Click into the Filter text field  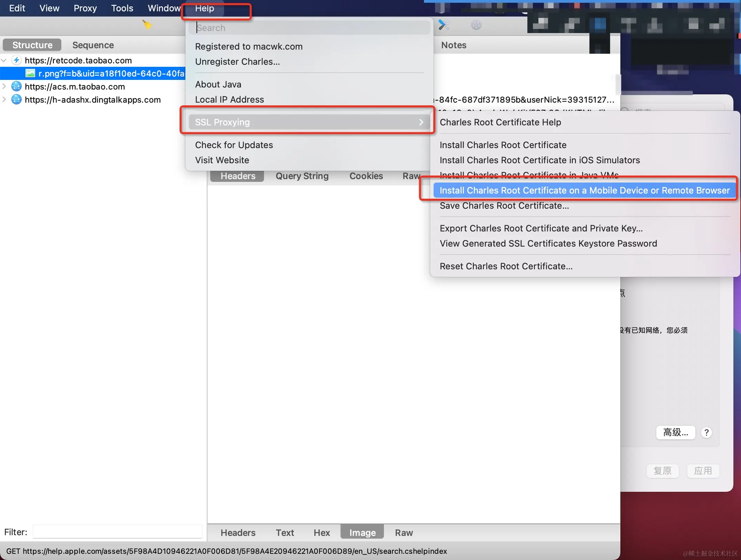pos(117,532)
